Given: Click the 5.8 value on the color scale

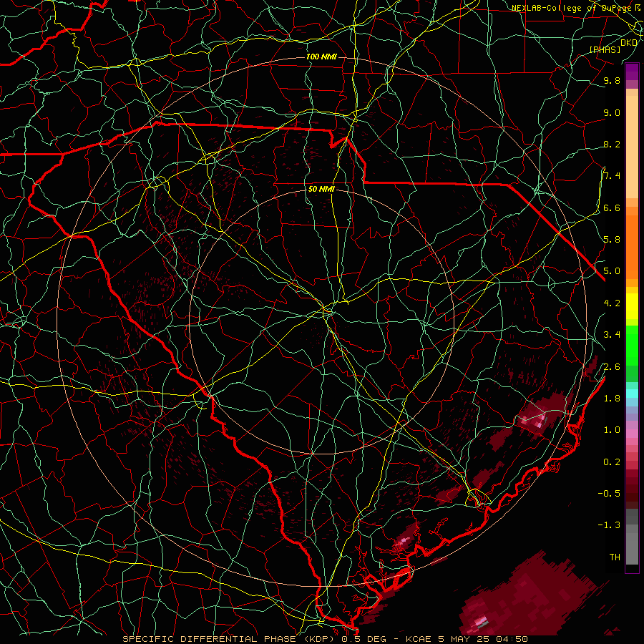Looking at the screenshot, I should click(612, 240).
